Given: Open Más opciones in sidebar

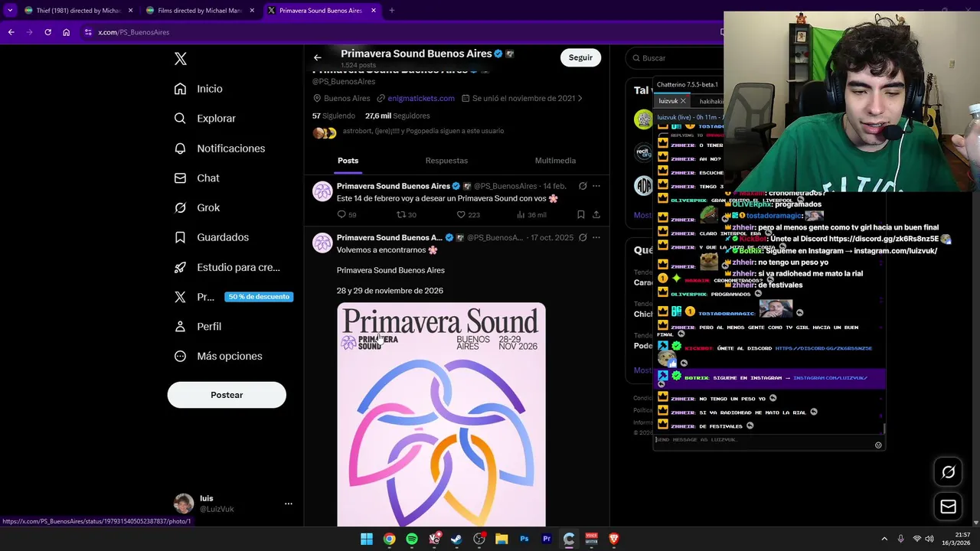Looking at the screenshot, I should 218,356.
